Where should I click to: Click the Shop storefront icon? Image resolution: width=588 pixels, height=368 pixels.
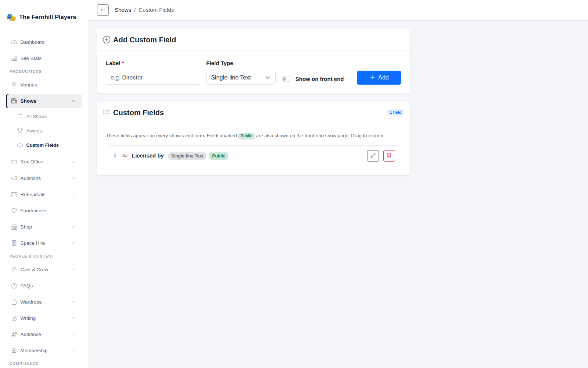pos(14,227)
